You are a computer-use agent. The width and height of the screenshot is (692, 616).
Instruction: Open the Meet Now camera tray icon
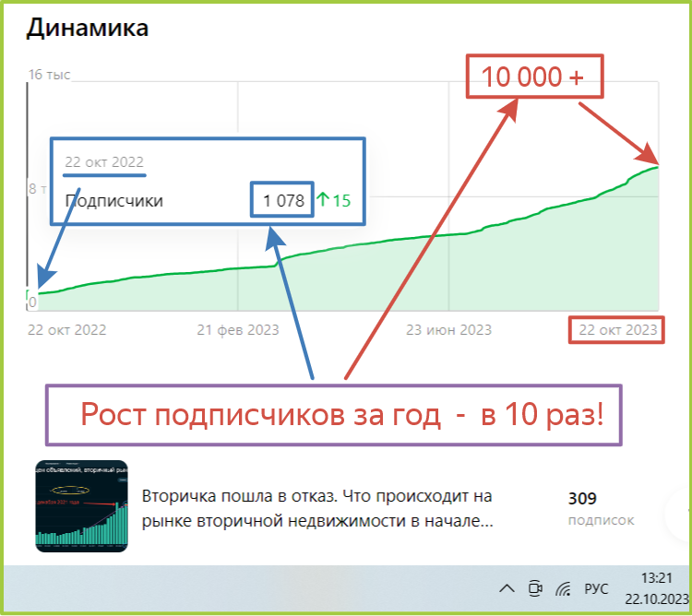pos(535,588)
